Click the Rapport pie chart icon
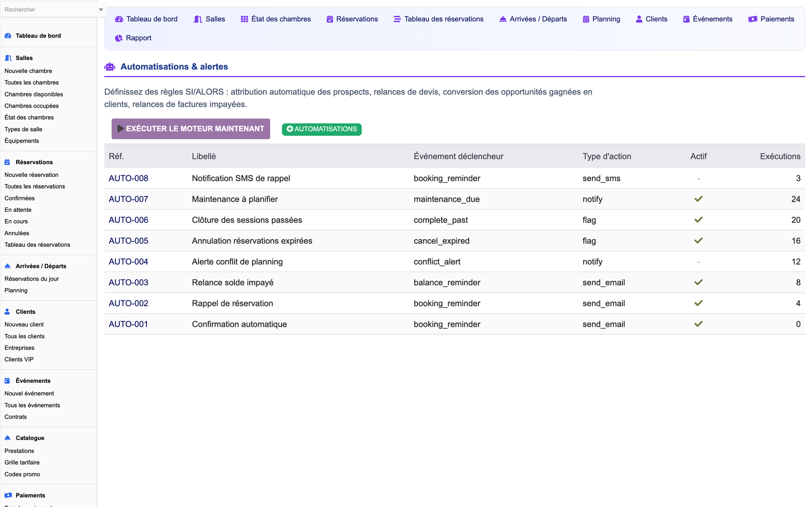 pyautogui.click(x=119, y=38)
